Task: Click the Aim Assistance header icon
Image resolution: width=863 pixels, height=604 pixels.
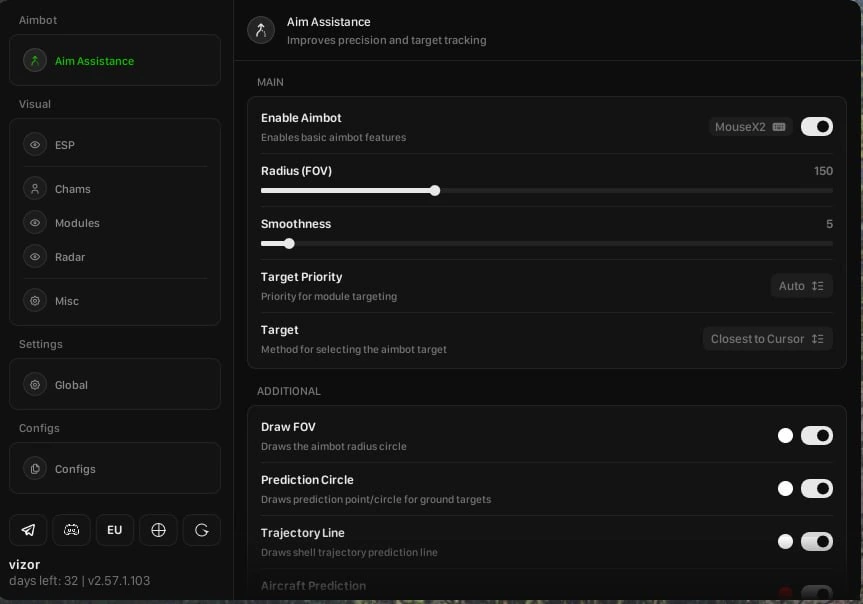Action: (x=261, y=30)
